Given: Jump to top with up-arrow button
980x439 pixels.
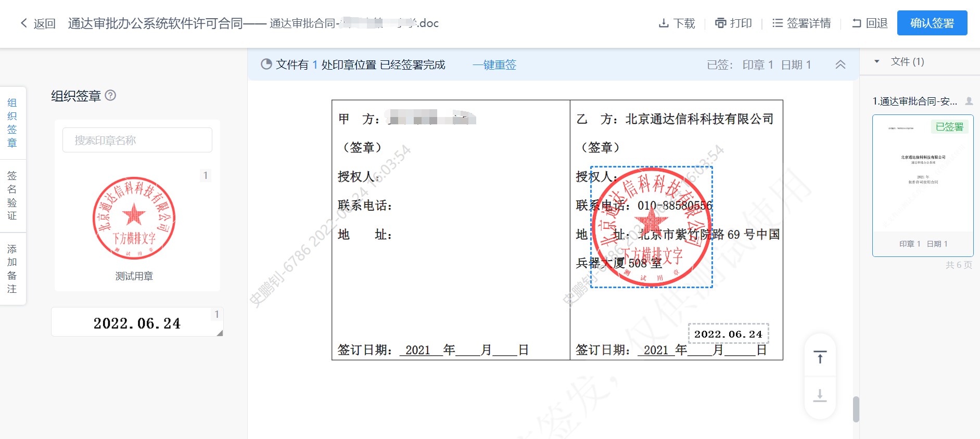Looking at the screenshot, I should [820, 357].
